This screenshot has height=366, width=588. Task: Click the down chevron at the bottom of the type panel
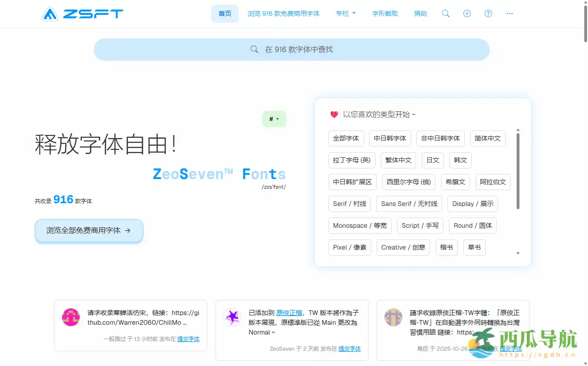tap(518, 253)
